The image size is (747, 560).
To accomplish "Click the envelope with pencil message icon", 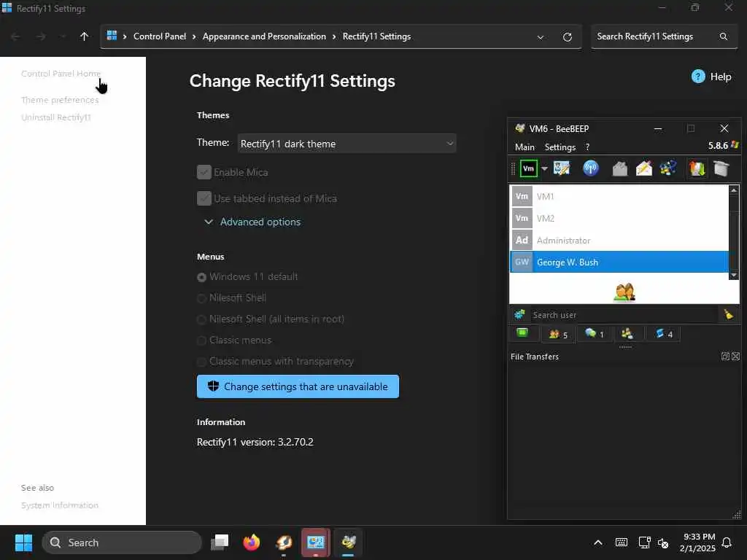I will click(643, 168).
